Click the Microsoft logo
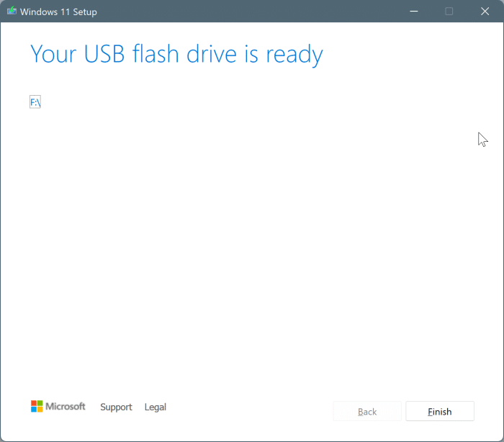Screen dimensions: 504x442 point(58,406)
